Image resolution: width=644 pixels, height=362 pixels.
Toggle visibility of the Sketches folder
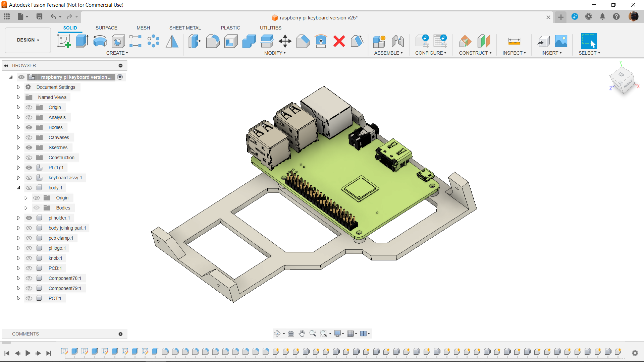(x=29, y=147)
